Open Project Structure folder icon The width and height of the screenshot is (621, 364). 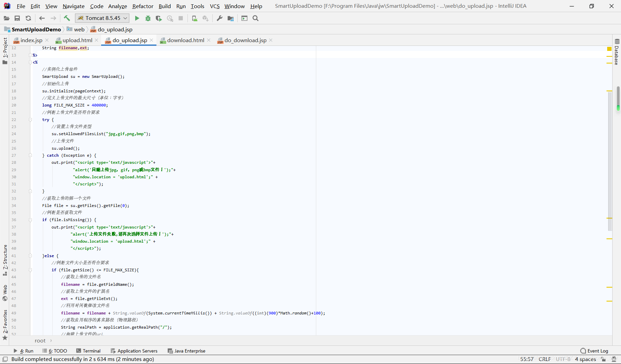(231, 18)
